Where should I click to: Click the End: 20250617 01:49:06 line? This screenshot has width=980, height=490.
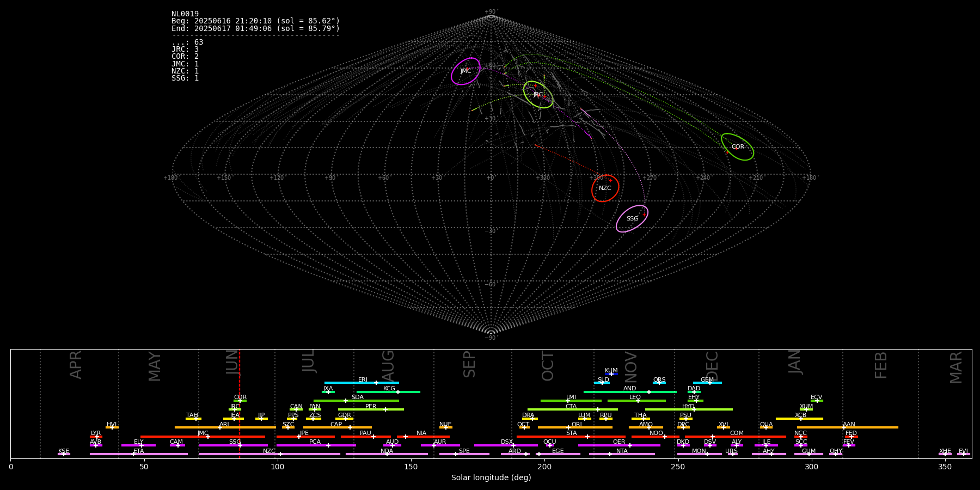tap(255, 28)
